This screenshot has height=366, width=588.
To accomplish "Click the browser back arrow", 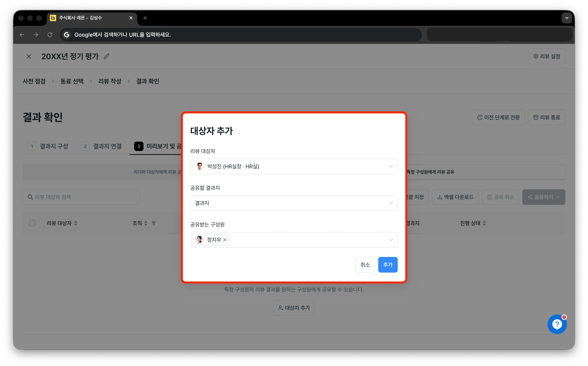I will click(x=22, y=35).
